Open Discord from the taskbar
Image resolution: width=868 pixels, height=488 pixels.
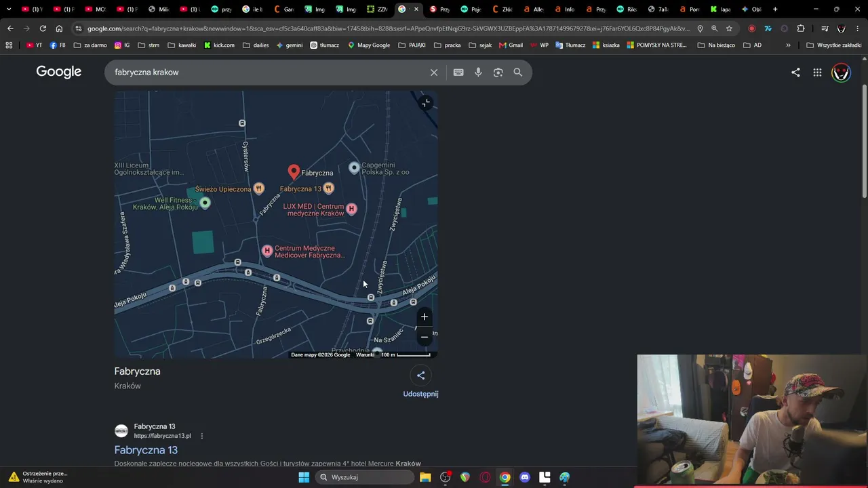point(524,477)
